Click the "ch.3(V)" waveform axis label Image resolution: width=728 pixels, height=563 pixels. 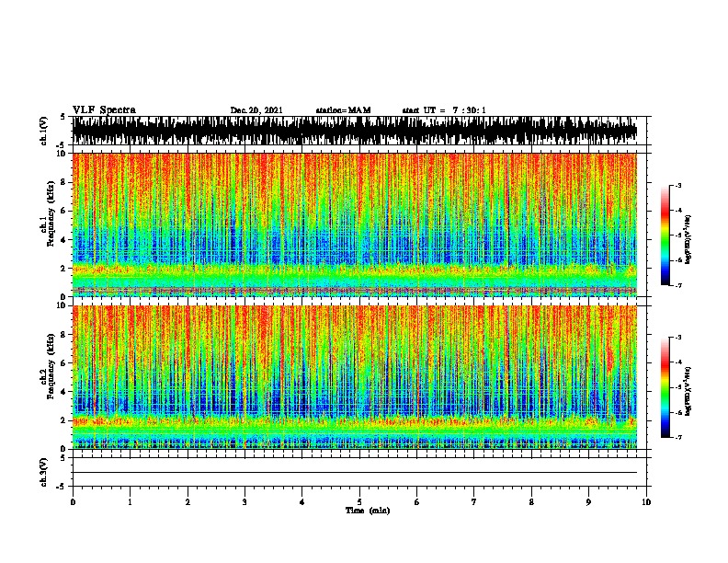[x=44, y=472]
